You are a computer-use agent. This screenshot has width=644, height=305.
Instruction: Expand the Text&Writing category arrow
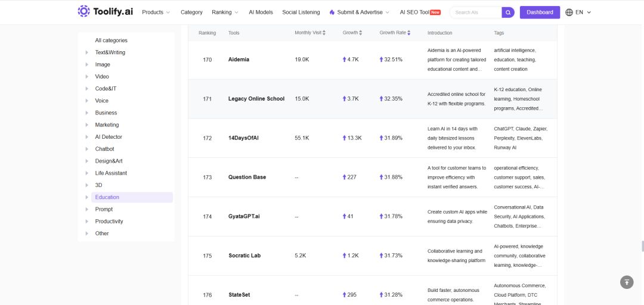86,52
